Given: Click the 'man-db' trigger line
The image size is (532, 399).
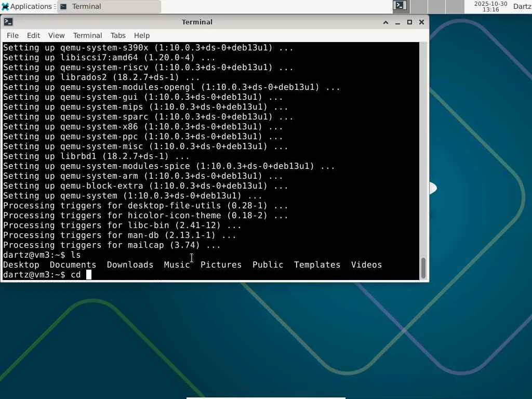Looking at the screenshot, I should (x=119, y=235).
